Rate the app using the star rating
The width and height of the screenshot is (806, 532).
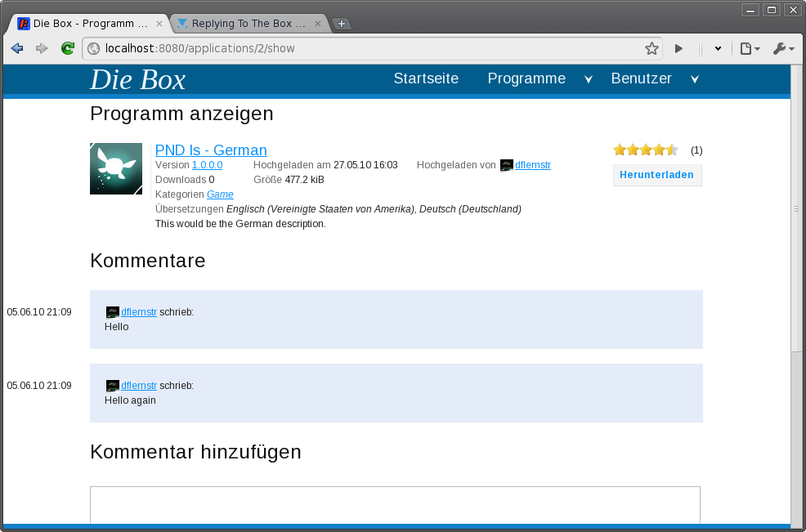[646, 150]
